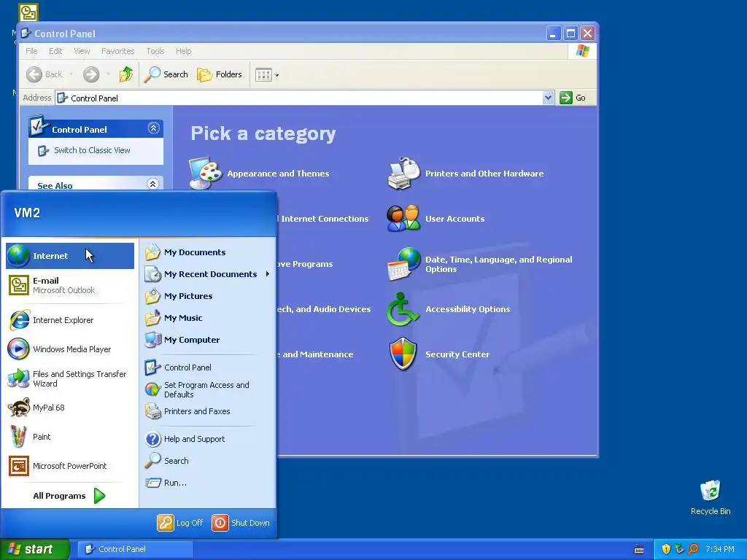The image size is (747, 560).
Task: Launch MyPal 68 browser
Action: [x=70, y=408]
